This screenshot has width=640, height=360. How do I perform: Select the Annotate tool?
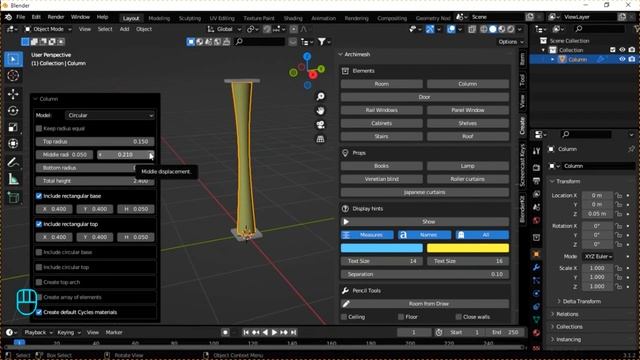13,162
